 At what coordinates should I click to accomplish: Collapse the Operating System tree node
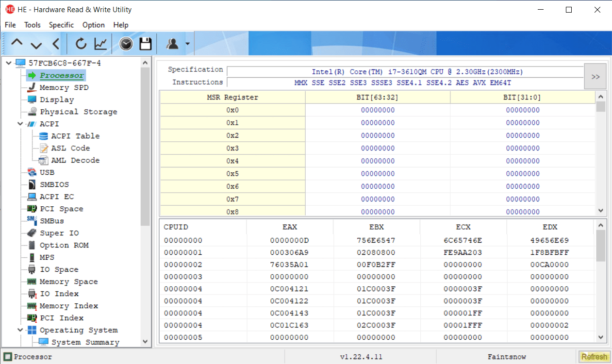click(20, 330)
